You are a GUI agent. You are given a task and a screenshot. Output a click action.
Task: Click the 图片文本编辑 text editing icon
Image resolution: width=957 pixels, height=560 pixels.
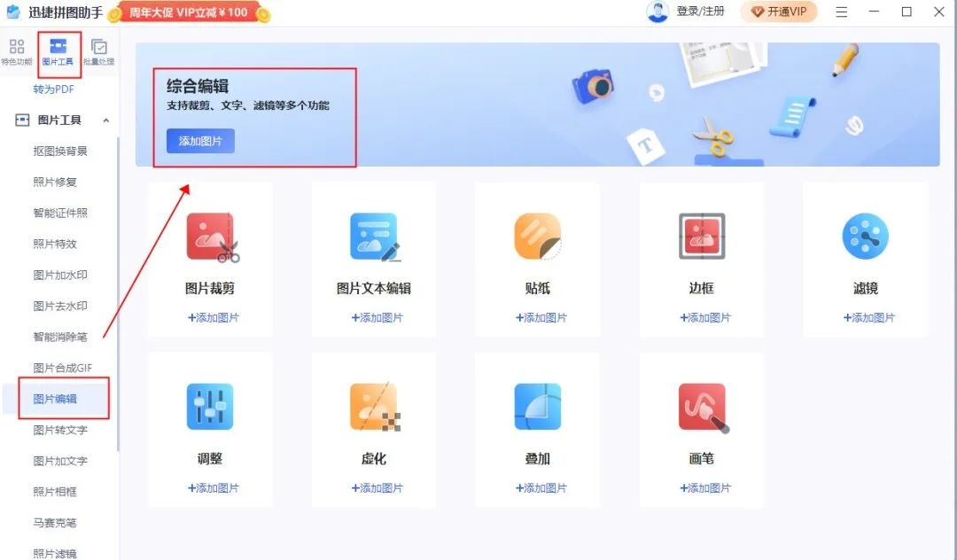(x=373, y=235)
